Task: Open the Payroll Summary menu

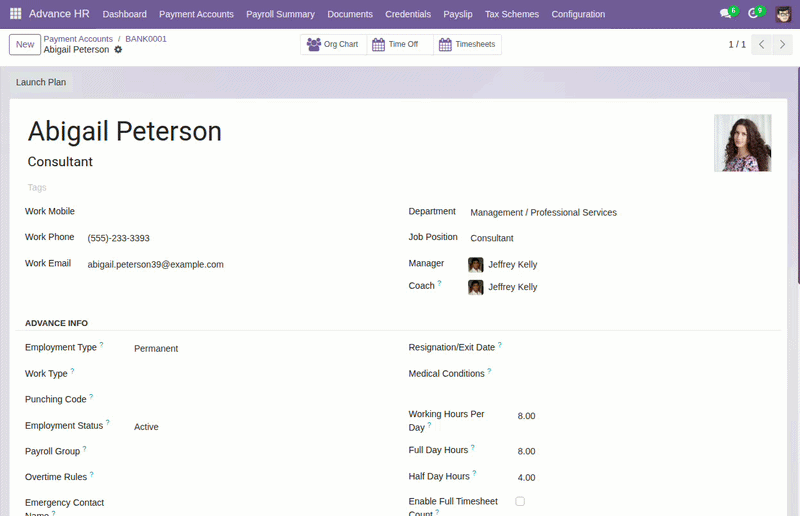Action: click(x=280, y=14)
